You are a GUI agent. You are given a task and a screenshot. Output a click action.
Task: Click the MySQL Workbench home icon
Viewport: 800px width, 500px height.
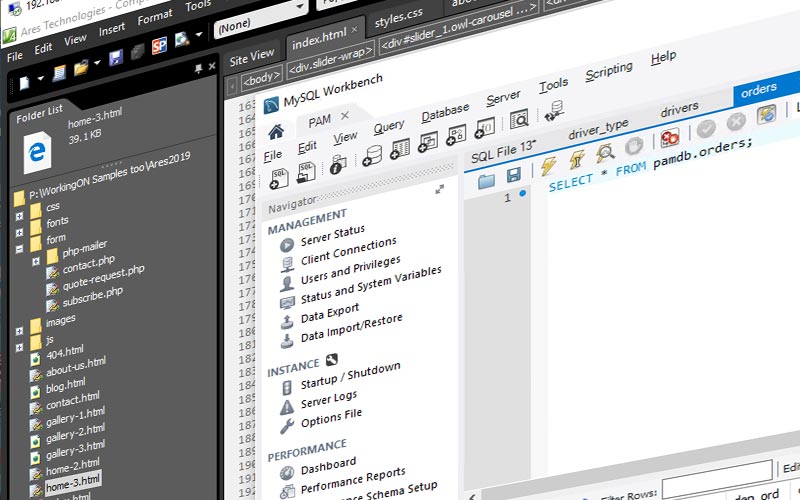(x=276, y=132)
